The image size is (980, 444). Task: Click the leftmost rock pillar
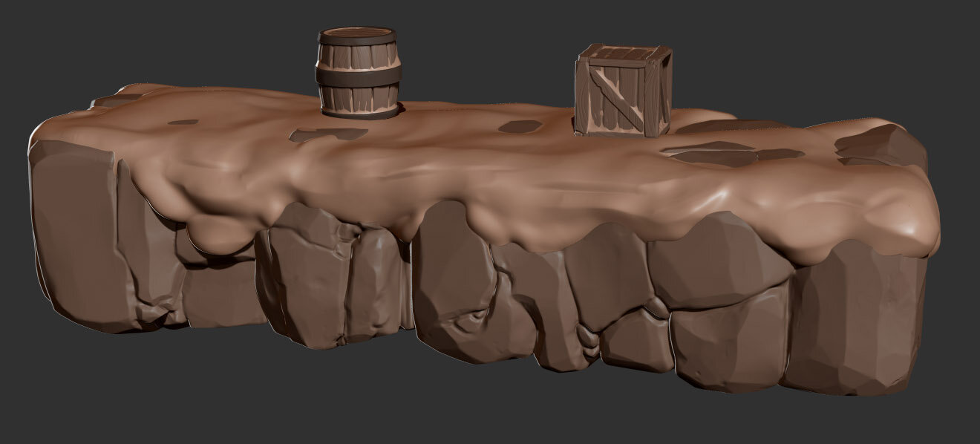[82, 238]
